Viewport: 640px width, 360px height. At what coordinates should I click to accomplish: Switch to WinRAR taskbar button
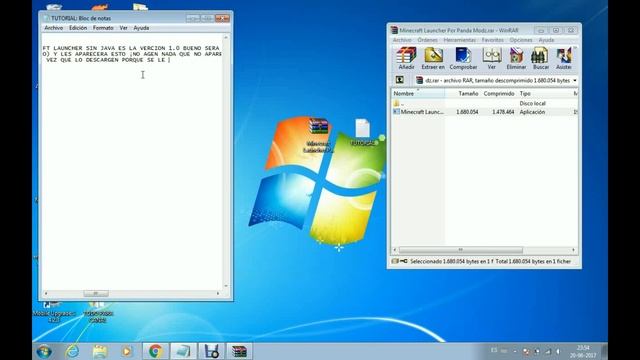pos(239,351)
